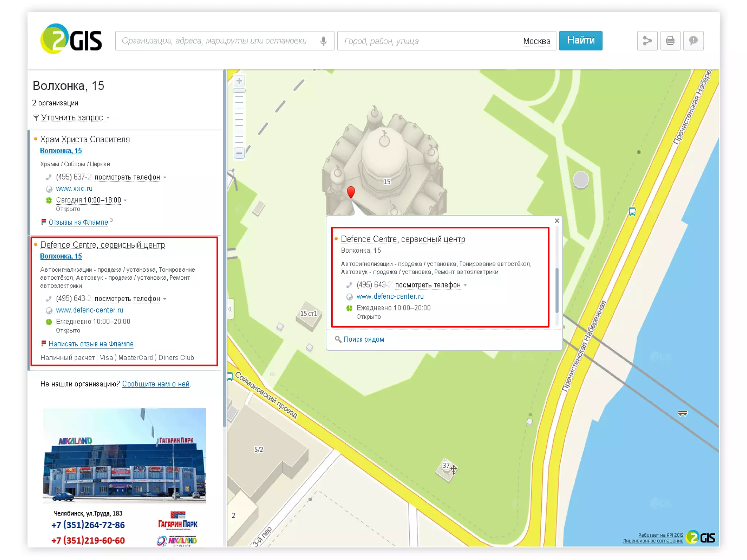Screen dimensions: 747x560
Task: Click the share link icon in header
Action: [x=647, y=40]
